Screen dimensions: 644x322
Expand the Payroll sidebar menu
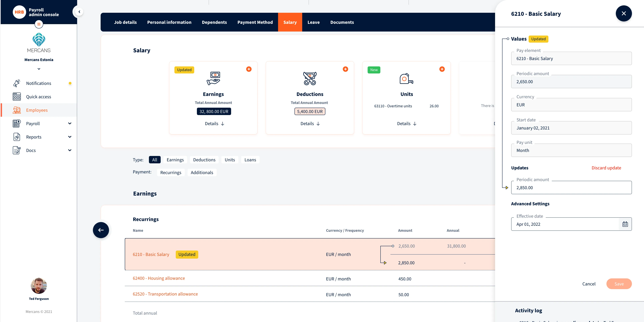pos(70,123)
